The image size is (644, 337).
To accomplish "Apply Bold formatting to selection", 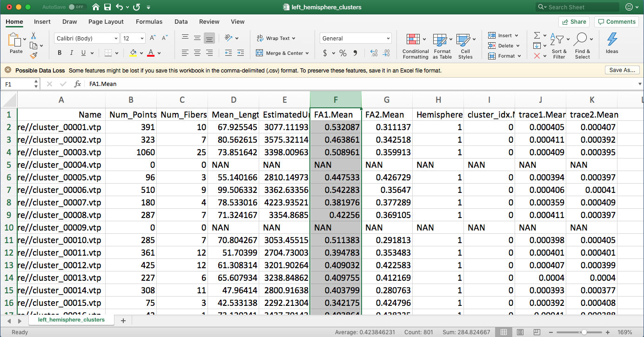I will pos(60,53).
